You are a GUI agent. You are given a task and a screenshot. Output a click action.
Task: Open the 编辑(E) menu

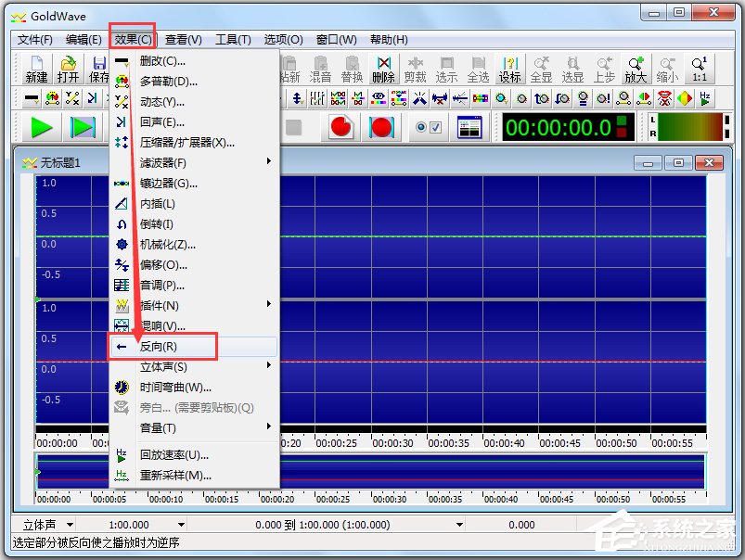pos(83,40)
